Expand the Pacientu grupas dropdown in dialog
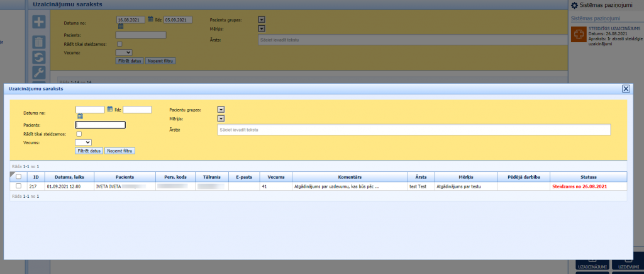The image size is (644, 274). (221, 110)
